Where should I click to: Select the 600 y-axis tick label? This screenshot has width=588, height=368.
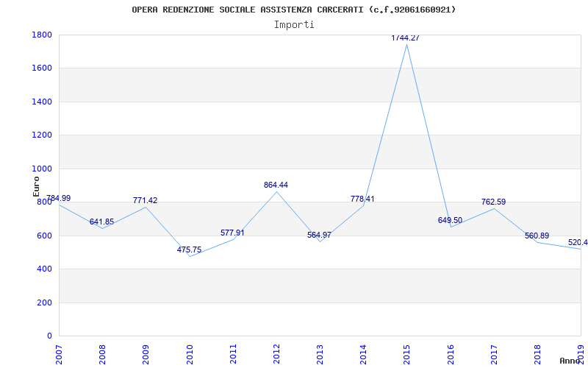click(x=44, y=236)
